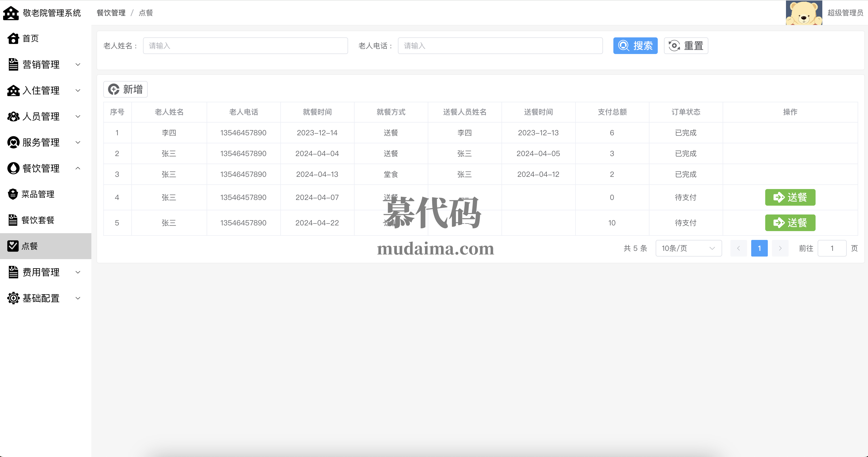Viewport: 868px width, 457px height.
Task: Go to next page arrow
Action: pos(780,248)
